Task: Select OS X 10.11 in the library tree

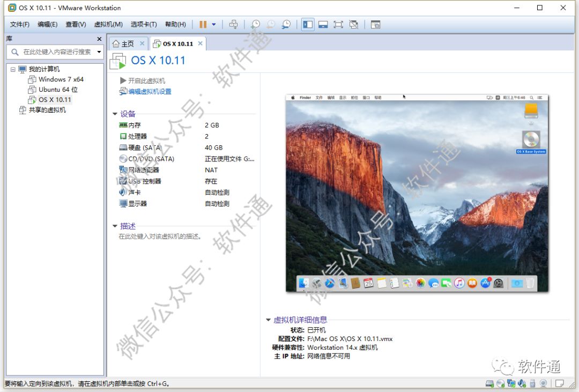Action: point(50,100)
